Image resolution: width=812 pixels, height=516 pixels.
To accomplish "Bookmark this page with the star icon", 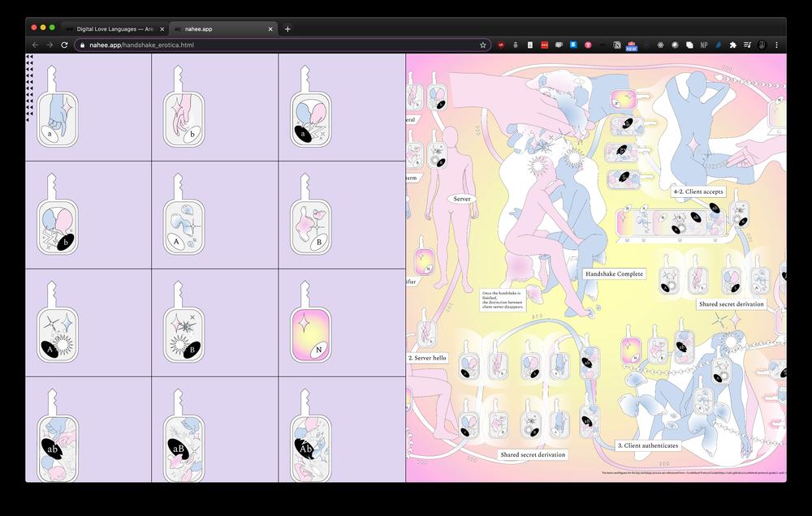I will [482, 45].
